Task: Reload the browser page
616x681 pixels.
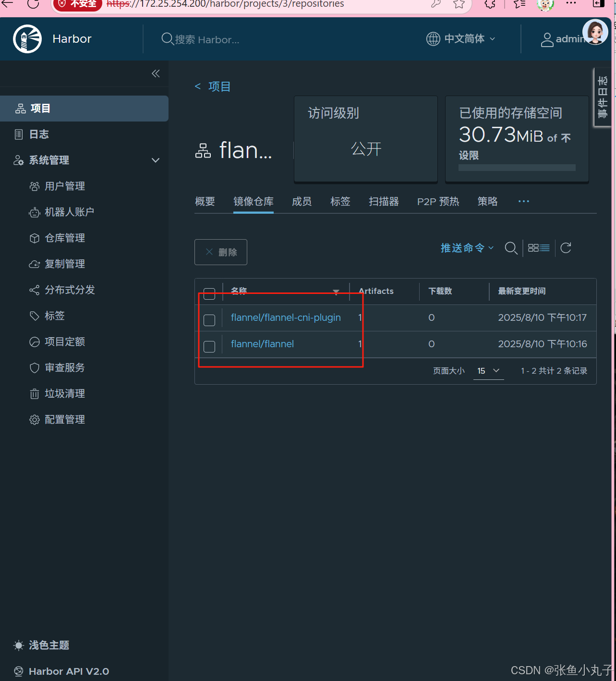Action: coord(33,4)
